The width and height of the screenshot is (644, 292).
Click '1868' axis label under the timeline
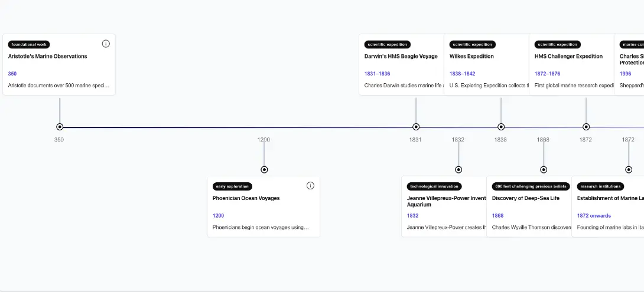pos(543,139)
